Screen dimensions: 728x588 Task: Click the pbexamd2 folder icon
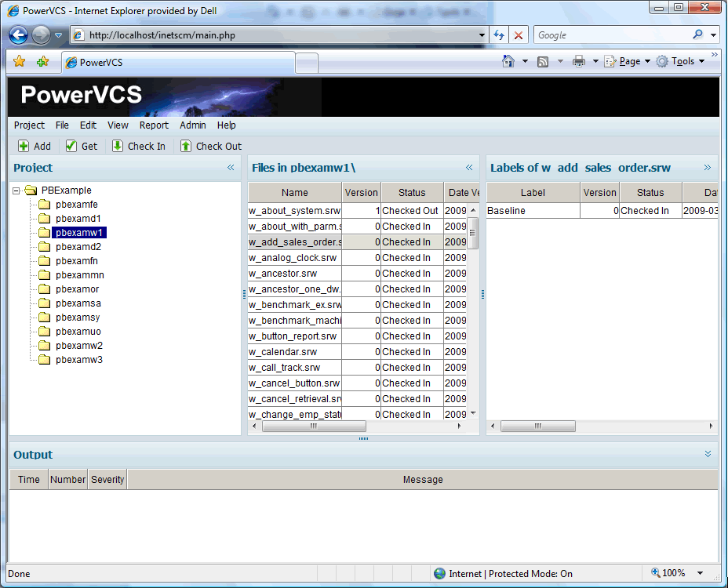44,247
